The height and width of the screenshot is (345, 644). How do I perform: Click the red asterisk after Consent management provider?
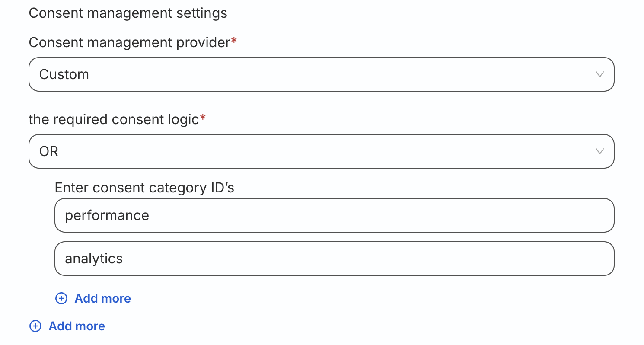click(x=234, y=41)
